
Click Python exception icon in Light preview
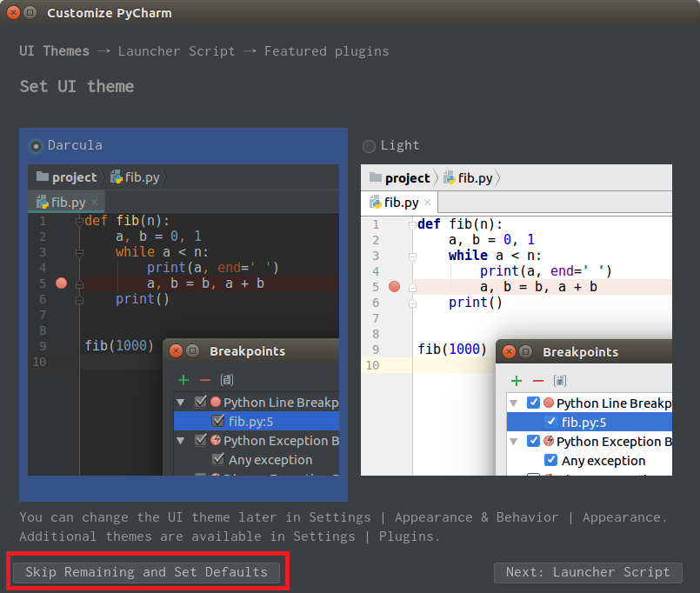[x=549, y=441]
